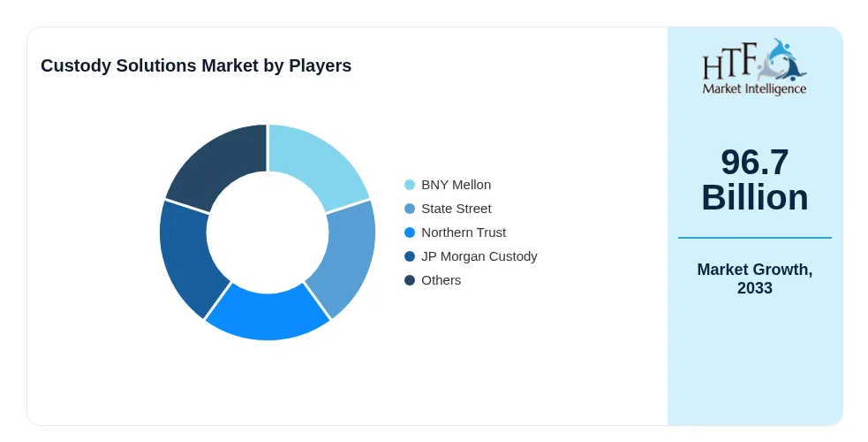Click the Market Growth, 2033 caption
The height and width of the screenshot is (442, 868).
coord(754,278)
